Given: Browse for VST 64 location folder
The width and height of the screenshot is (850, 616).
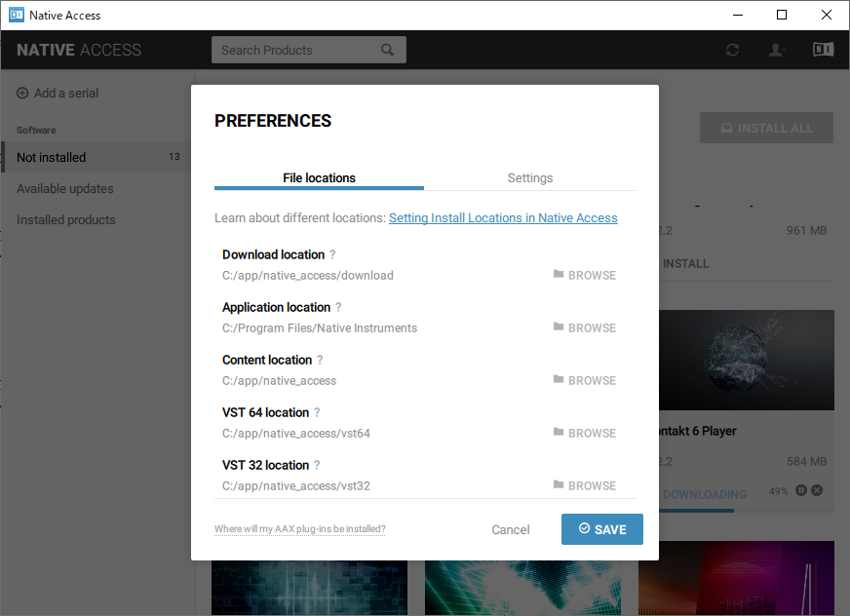Looking at the screenshot, I should coord(585,433).
